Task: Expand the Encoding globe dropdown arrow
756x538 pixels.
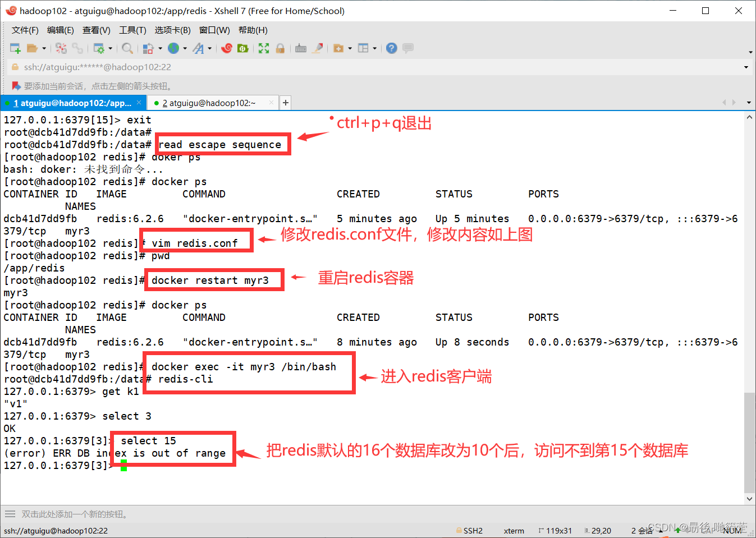Action: tap(185, 49)
